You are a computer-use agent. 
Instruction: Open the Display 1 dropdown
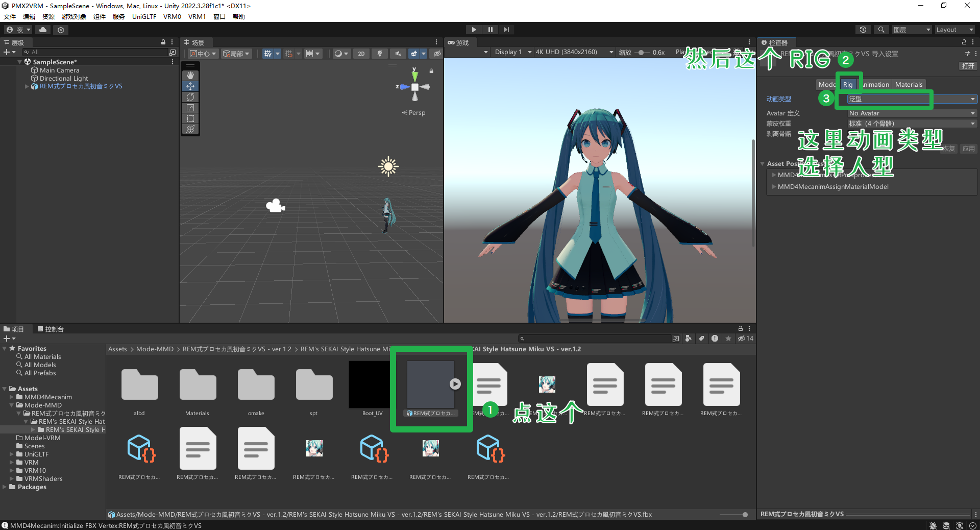[512, 52]
